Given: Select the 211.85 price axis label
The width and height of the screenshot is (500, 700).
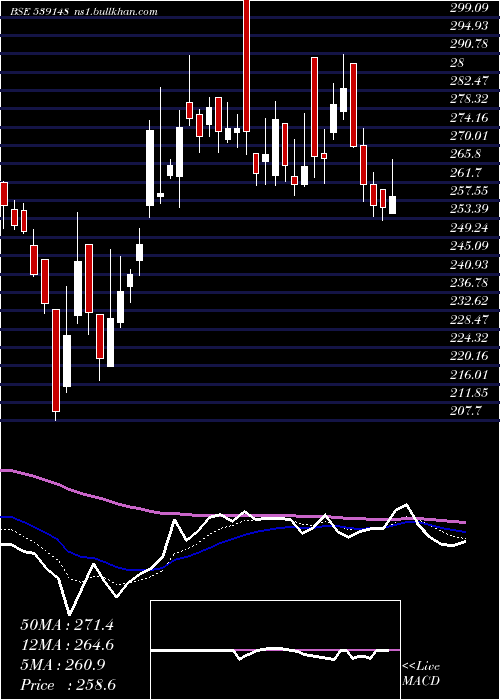Looking at the screenshot, I should [469, 393].
